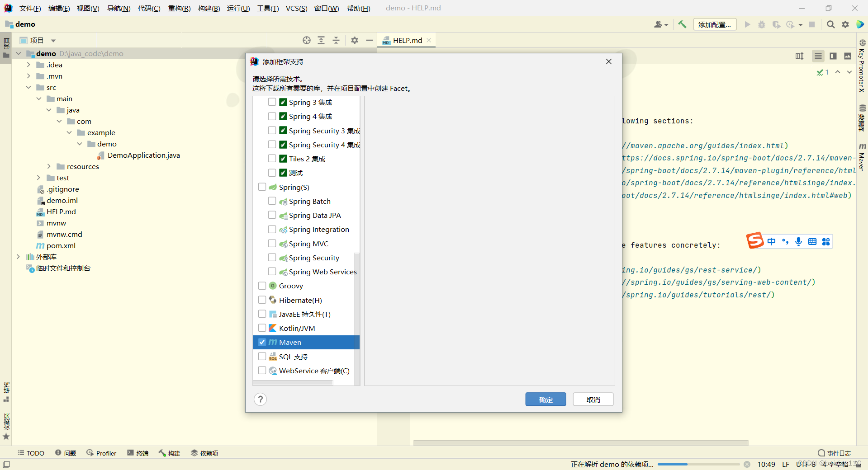Check the Spring Batch checkbox
868x470 pixels.
[272, 201]
